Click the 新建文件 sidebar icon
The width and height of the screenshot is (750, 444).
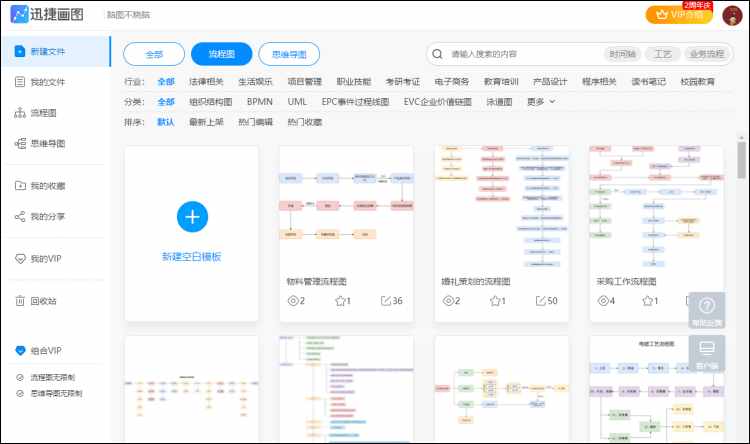[20, 51]
